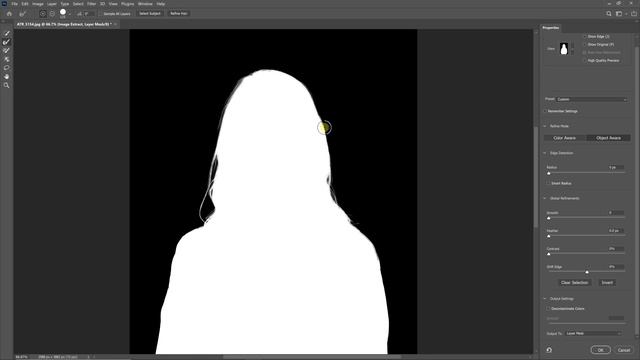Click the Contrast slider handle
640x360 pixels.
pos(549,254)
